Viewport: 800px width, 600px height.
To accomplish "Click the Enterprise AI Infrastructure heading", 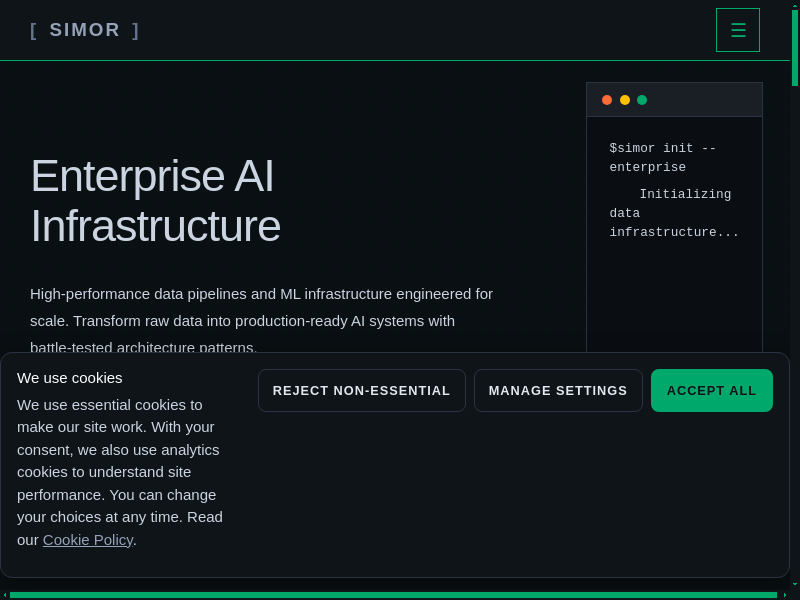I will 155,200.
